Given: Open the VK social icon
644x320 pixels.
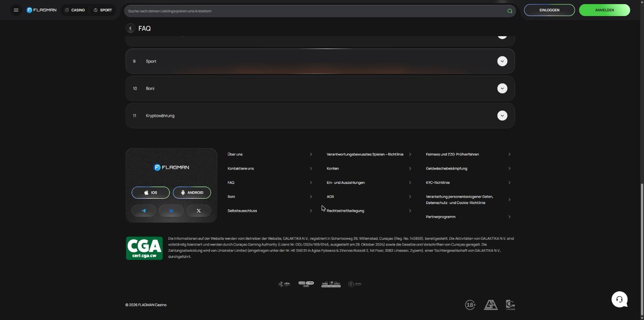Looking at the screenshot, I should (x=171, y=211).
